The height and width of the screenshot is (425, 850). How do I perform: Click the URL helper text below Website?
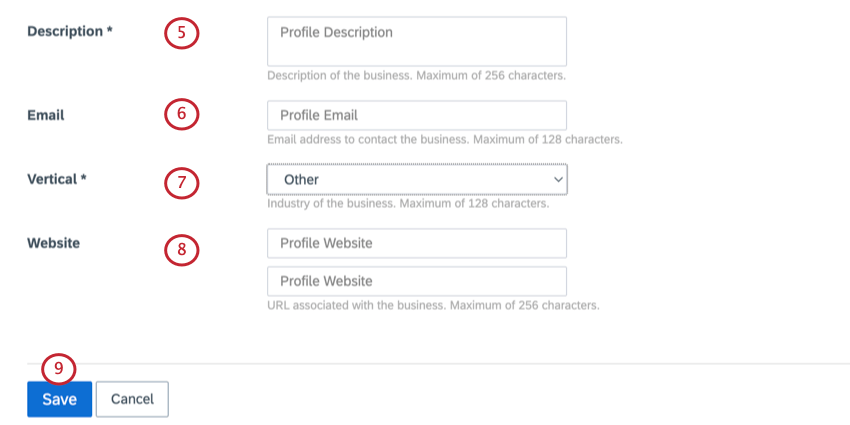(x=434, y=305)
